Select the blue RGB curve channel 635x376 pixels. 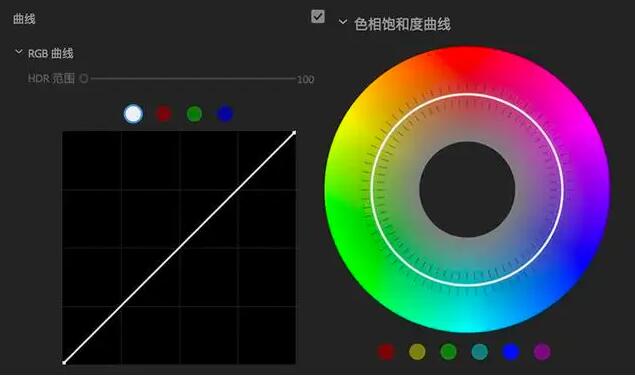click(x=225, y=114)
